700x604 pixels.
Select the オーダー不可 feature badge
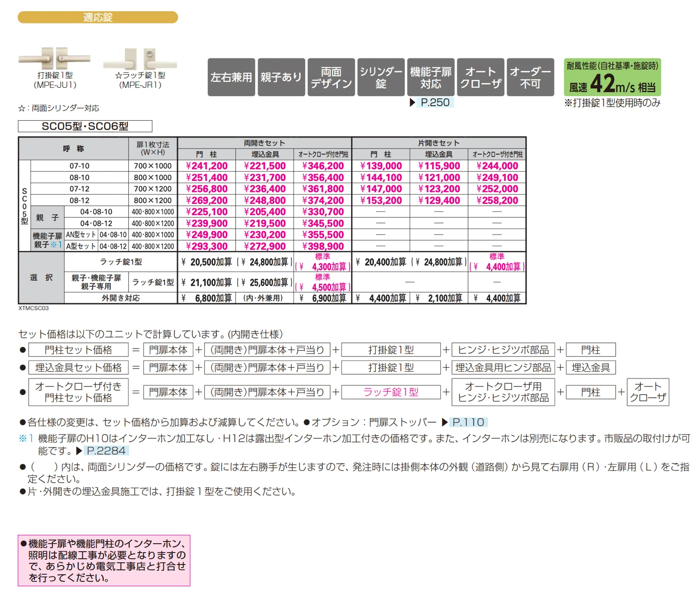tap(530, 77)
